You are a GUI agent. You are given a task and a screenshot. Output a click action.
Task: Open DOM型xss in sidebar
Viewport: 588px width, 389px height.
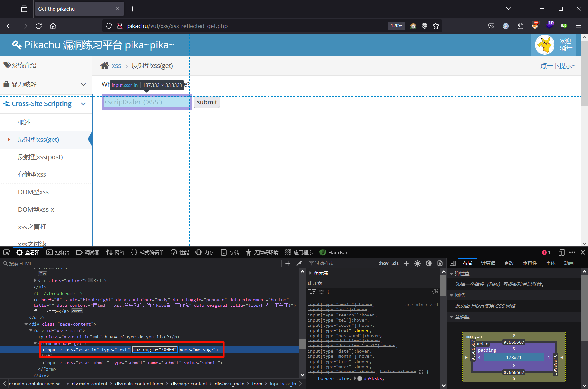(x=33, y=192)
